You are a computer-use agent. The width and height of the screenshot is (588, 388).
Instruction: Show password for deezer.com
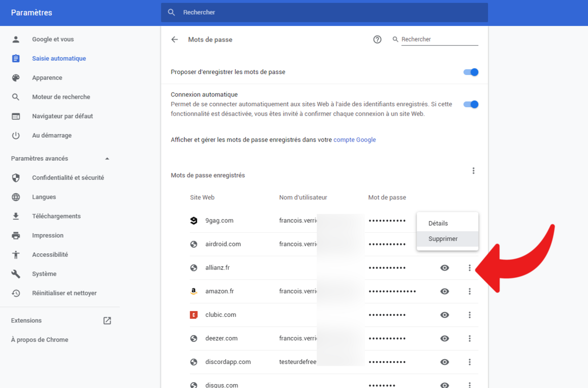(x=444, y=339)
